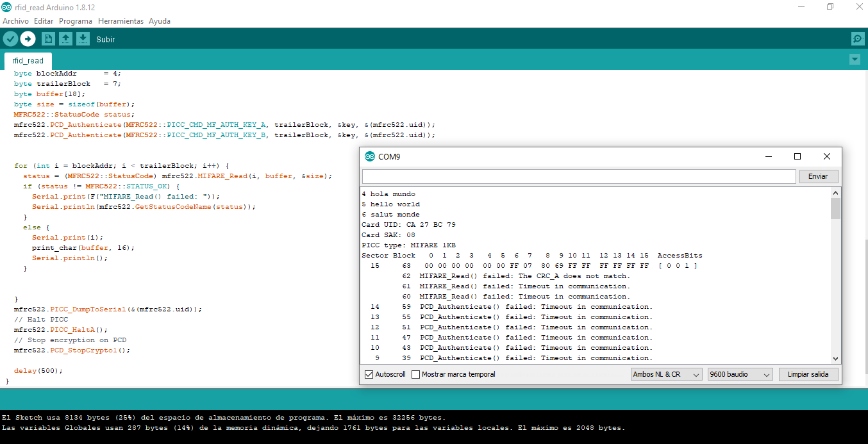The image size is (868, 444).
Task: Click the 'byte size = sizeof(buffer);' code line
Action: [74, 104]
